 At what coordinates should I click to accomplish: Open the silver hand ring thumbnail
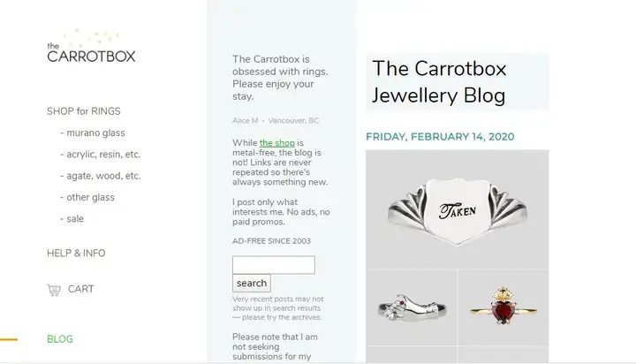(411, 307)
